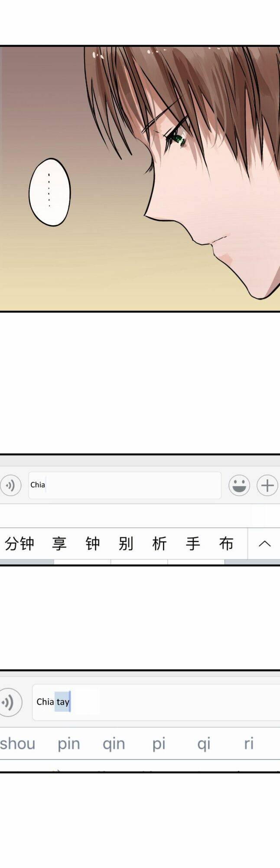Open the emoji smiley picker

pyautogui.click(x=239, y=485)
